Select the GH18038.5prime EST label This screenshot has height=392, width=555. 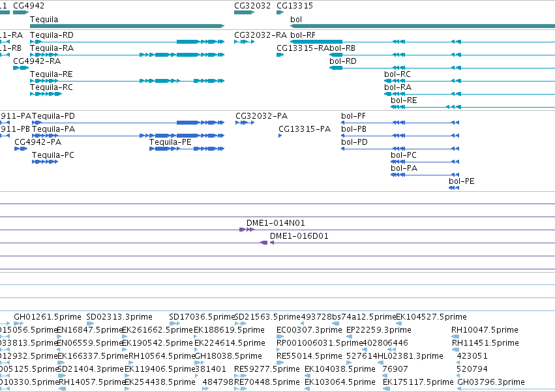click(228, 356)
